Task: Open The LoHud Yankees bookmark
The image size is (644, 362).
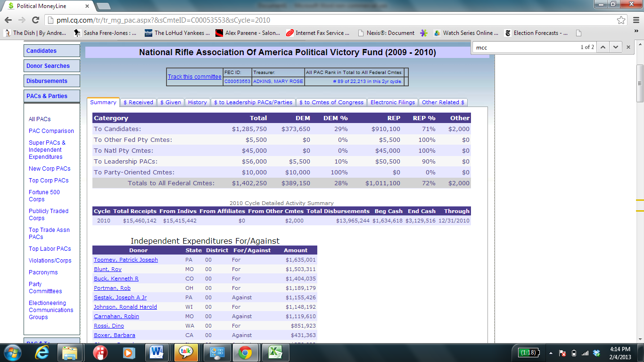Action: pos(177,33)
